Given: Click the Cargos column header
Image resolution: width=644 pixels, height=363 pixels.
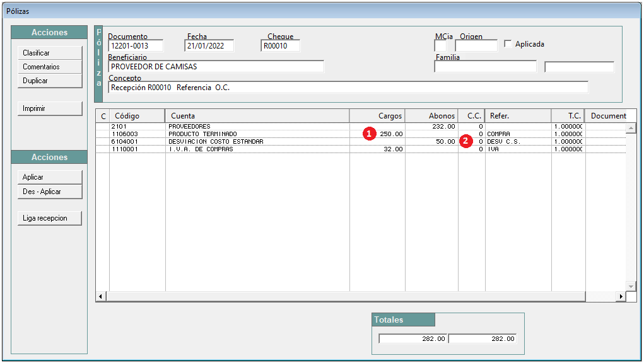Looking at the screenshot, I should click(377, 116).
